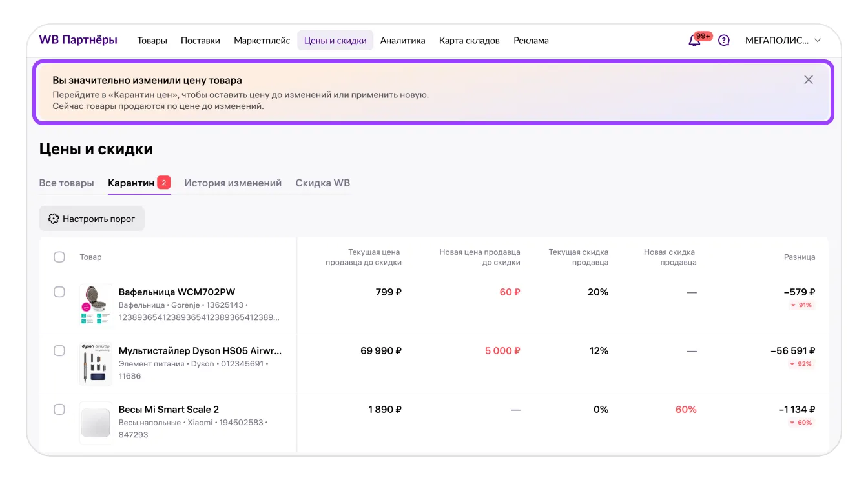Open the Товары menu
This screenshot has height=480, width=868.
pyautogui.click(x=152, y=40)
